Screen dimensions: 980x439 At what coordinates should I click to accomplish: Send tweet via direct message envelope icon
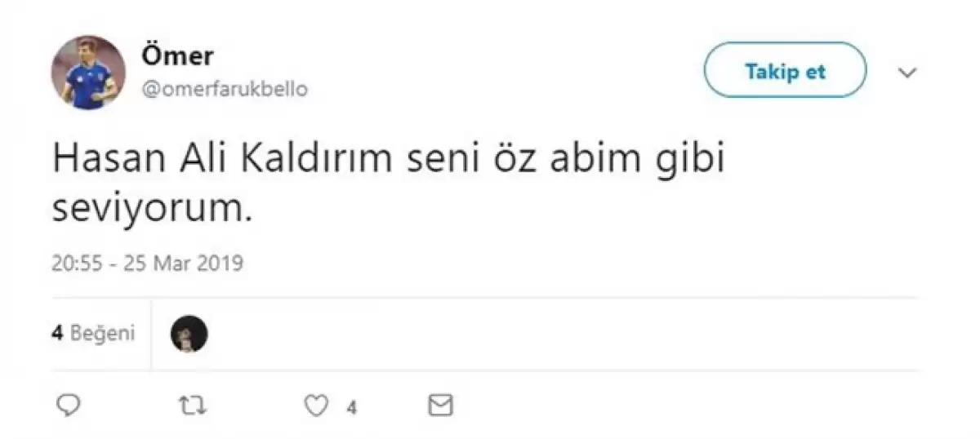pos(441,406)
